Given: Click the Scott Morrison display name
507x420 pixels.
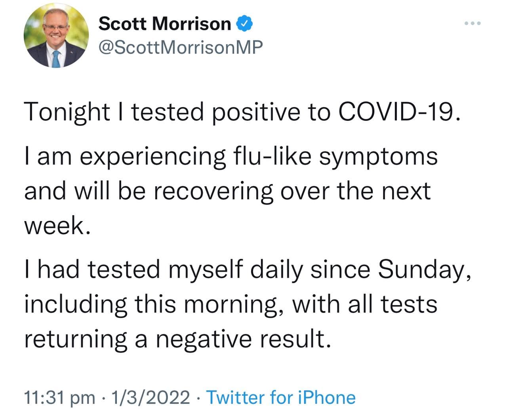Looking at the screenshot, I should [164, 24].
